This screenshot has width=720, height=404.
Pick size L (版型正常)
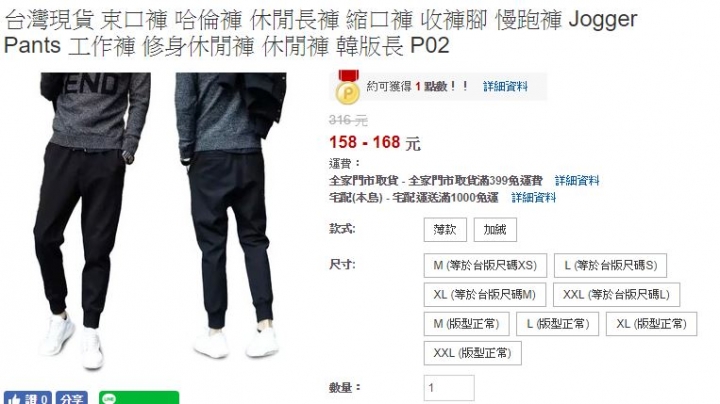tap(557, 324)
